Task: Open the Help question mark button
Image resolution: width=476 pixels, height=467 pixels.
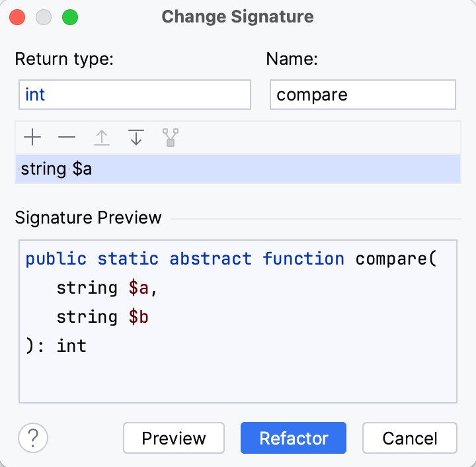Action: 33,438
